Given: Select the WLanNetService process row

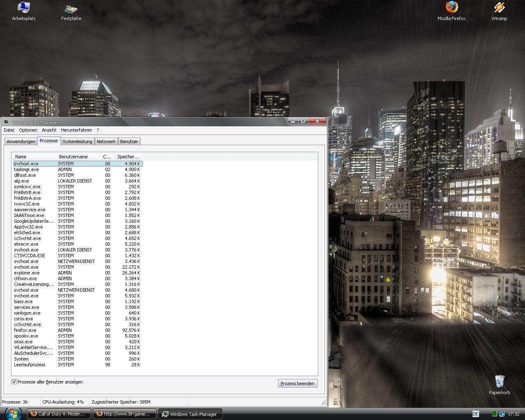Looking at the screenshot, I should click(x=77, y=347).
